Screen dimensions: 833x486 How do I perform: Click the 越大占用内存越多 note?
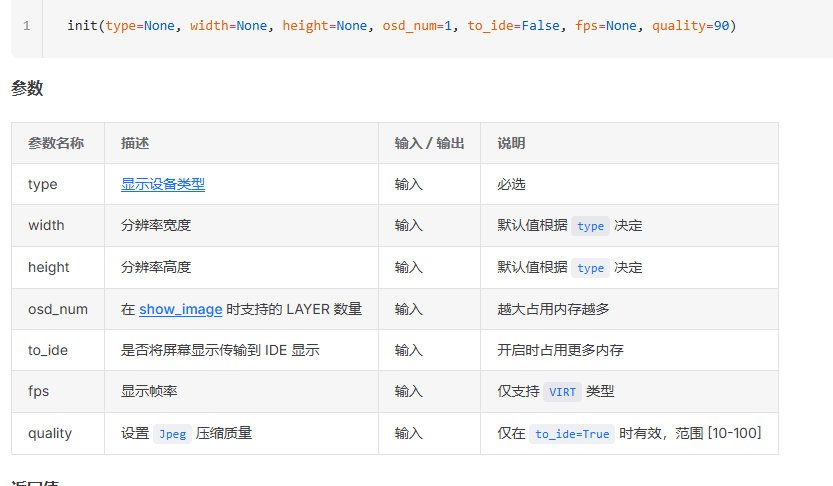tap(553, 309)
